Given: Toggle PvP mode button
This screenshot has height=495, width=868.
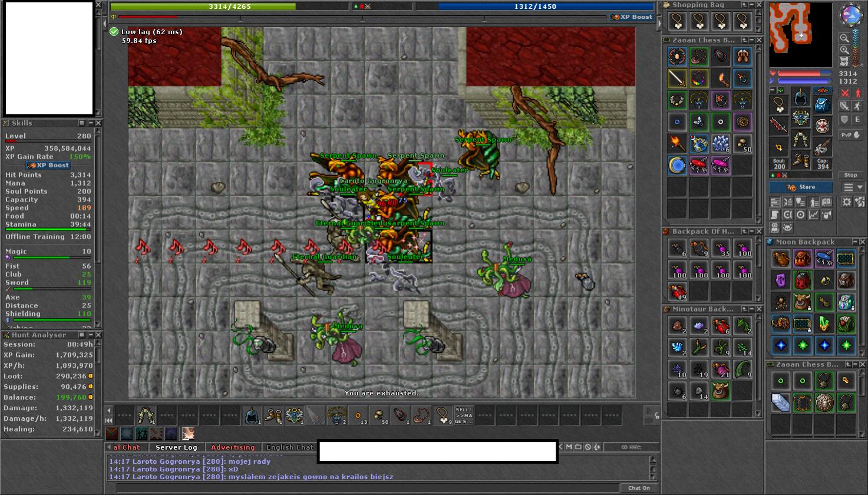Looking at the screenshot, I should coord(850,134).
